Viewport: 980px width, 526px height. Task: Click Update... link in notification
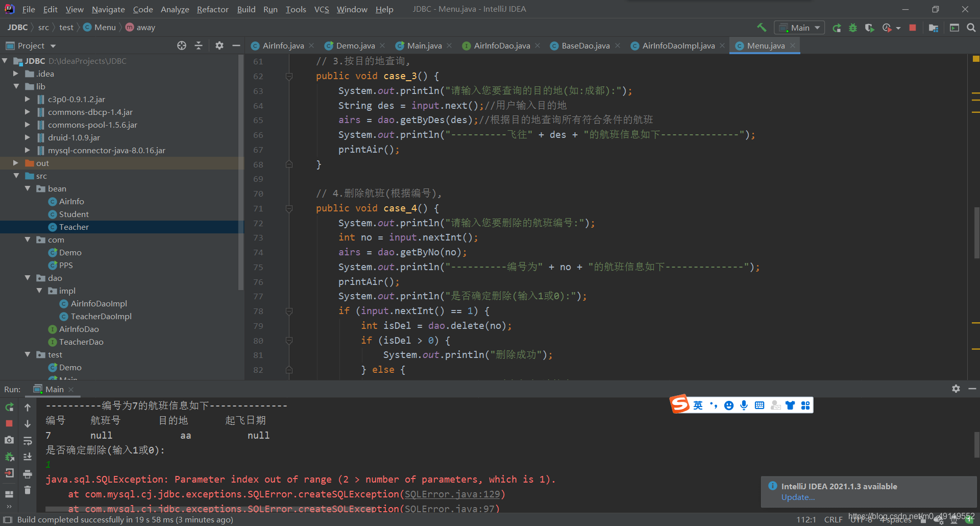point(798,497)
